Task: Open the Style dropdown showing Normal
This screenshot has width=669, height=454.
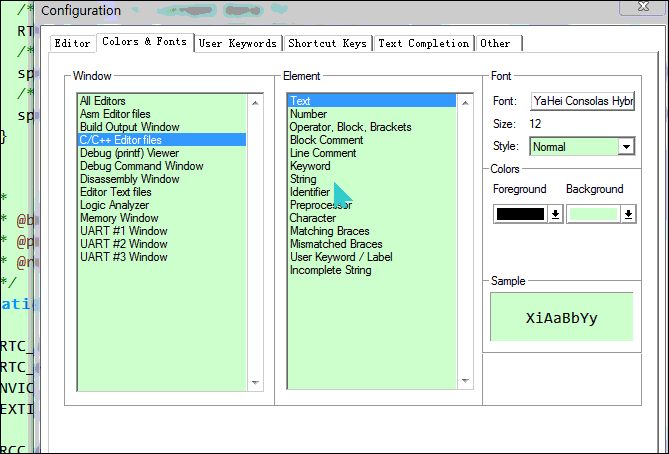Action: pyautogui.click(x=626, y=147)
